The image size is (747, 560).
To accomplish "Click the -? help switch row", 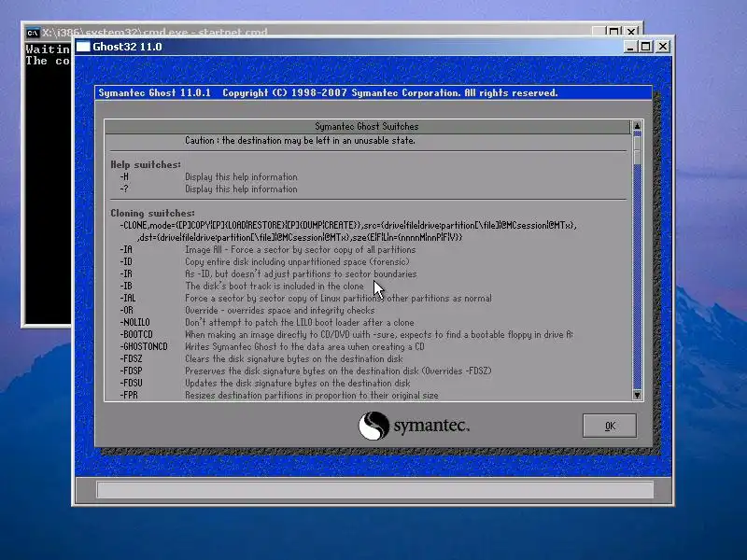I will pos(208,189).
